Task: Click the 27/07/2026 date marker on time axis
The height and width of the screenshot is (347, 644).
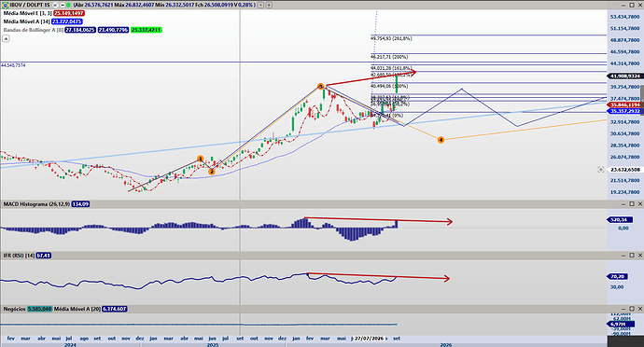Action: [370, 339]
